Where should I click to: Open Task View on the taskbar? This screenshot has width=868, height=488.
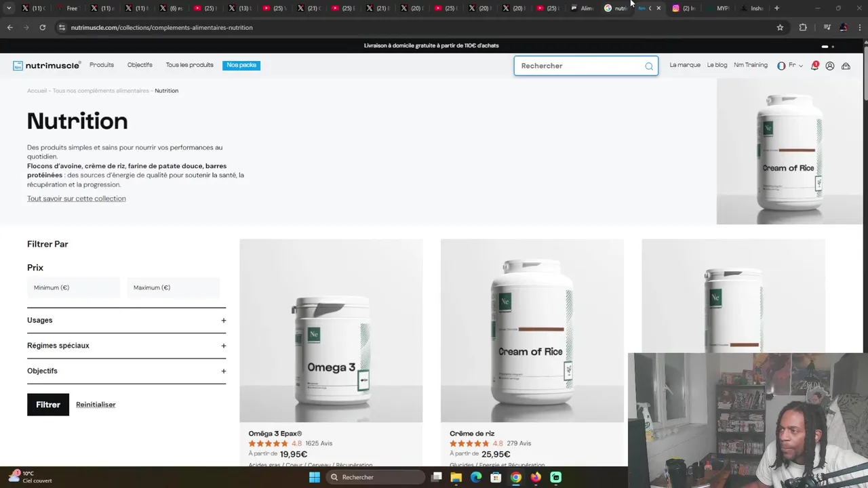point(437,477)
